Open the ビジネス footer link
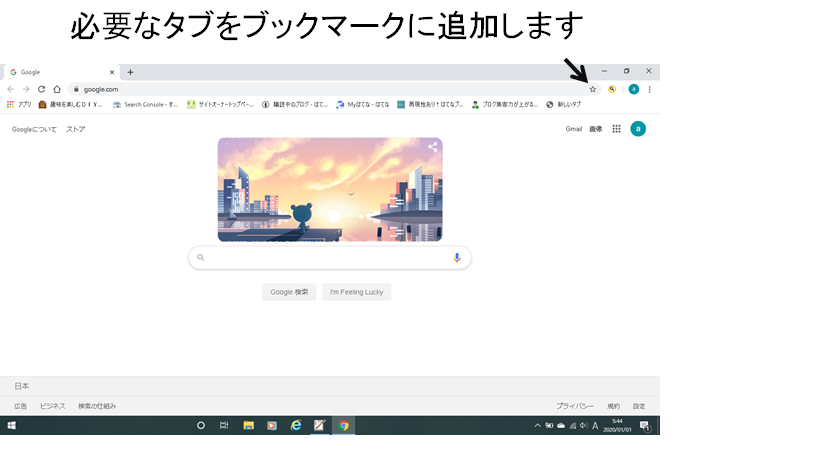 pos(53,406)
